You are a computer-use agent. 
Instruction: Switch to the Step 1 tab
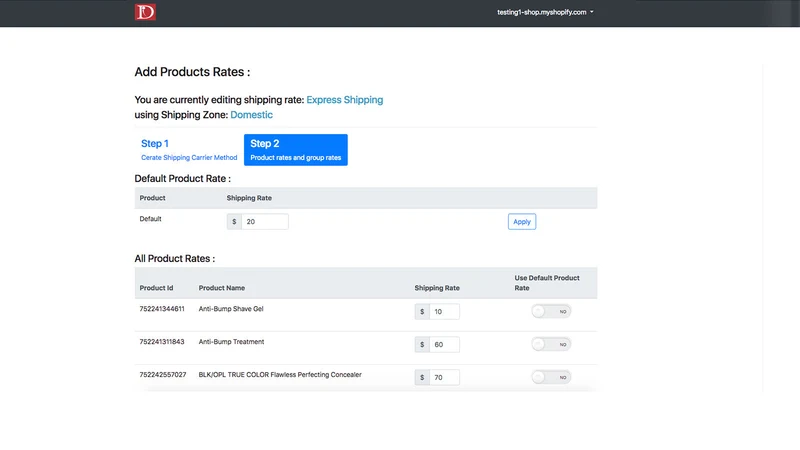click(189, 150)
